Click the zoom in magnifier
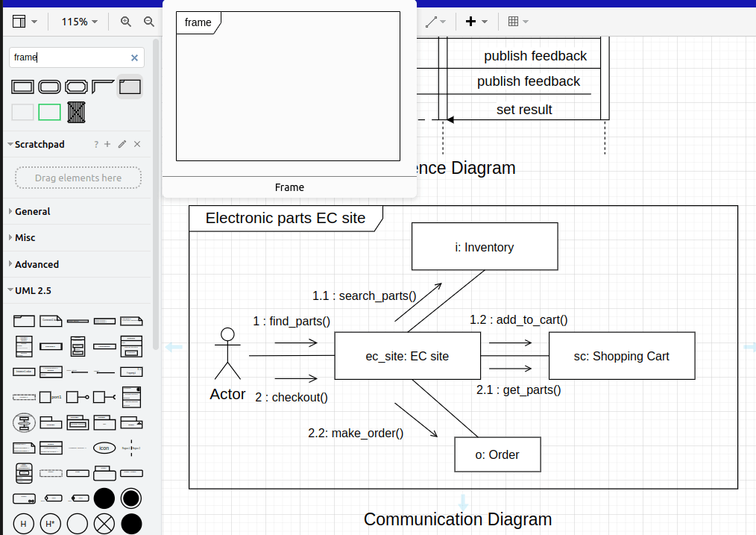This screenshot has width=756, height=535. [126, 21]
